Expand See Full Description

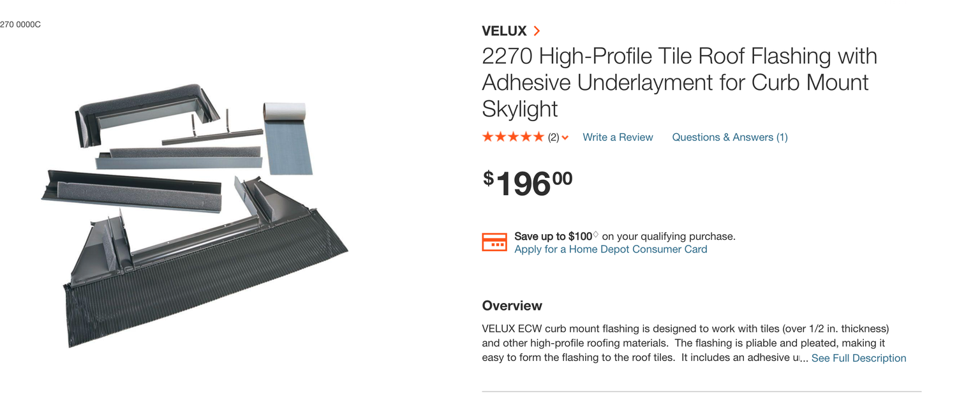click(858, 358)
